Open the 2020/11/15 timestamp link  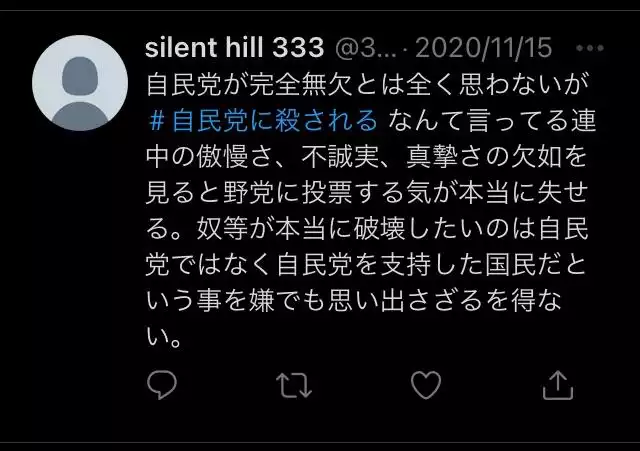[483, 48]
